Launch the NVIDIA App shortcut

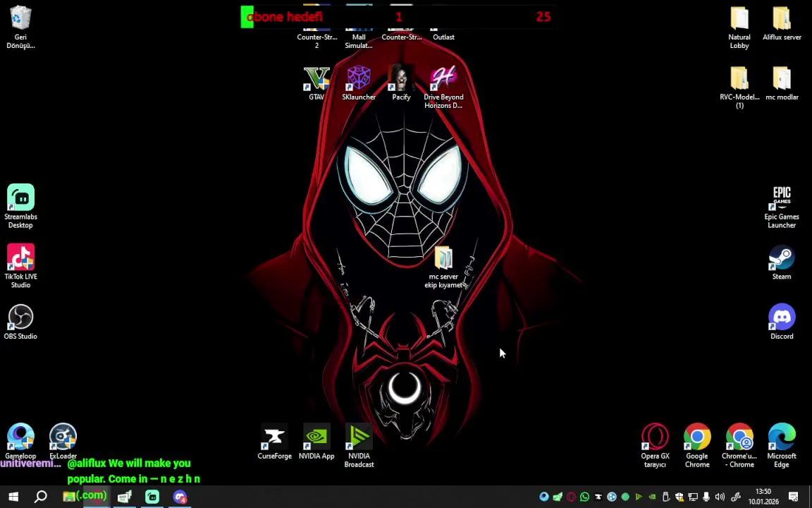tap(316, 442)
